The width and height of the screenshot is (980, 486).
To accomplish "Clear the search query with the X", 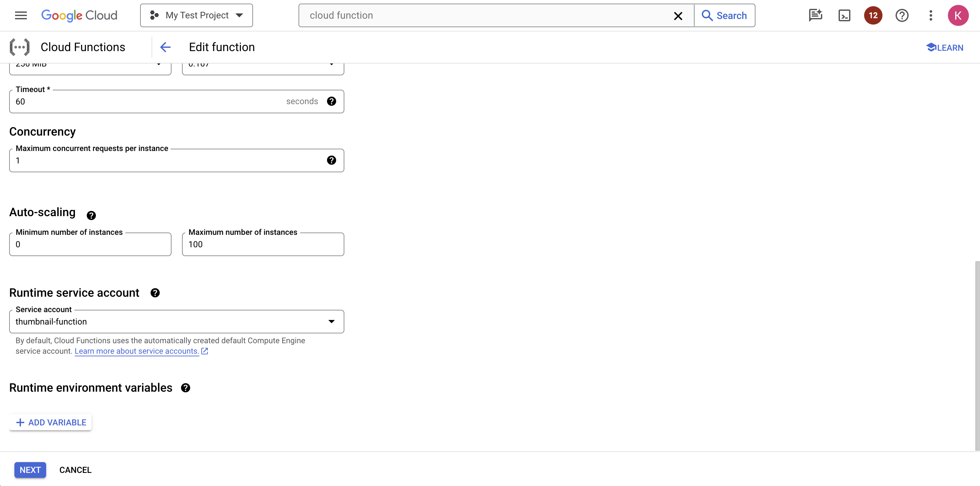I will 678,16.
